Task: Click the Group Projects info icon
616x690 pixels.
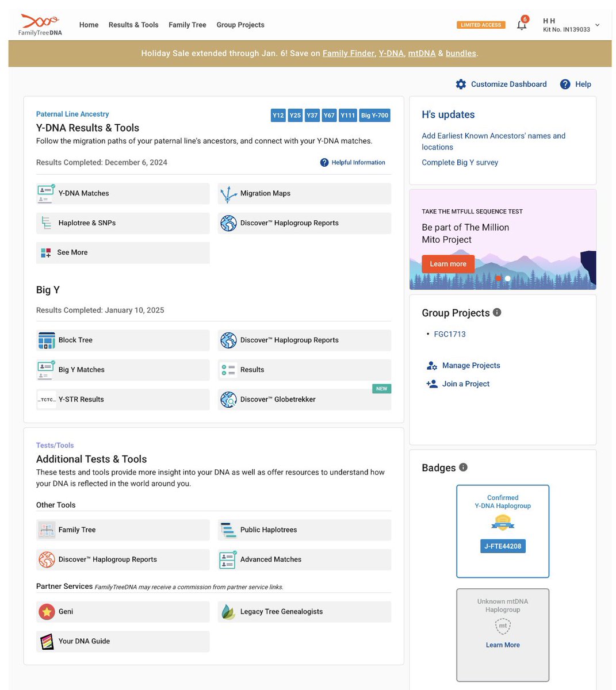Action: click(x=497, y=312)
